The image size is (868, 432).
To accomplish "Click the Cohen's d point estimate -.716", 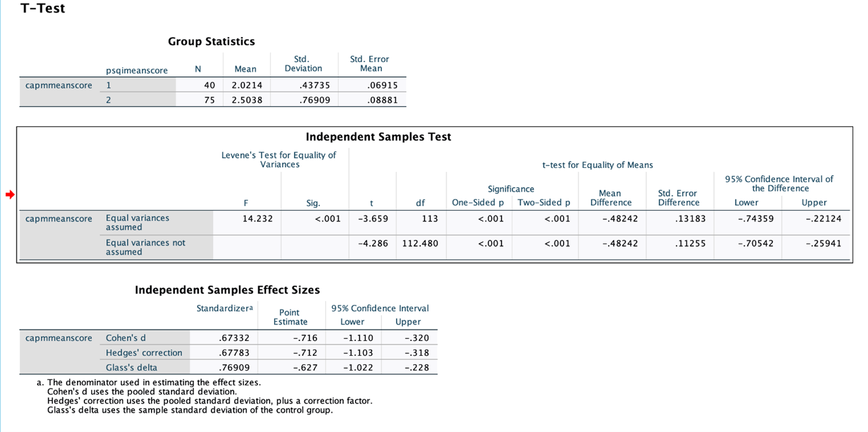I will (305, 338).
